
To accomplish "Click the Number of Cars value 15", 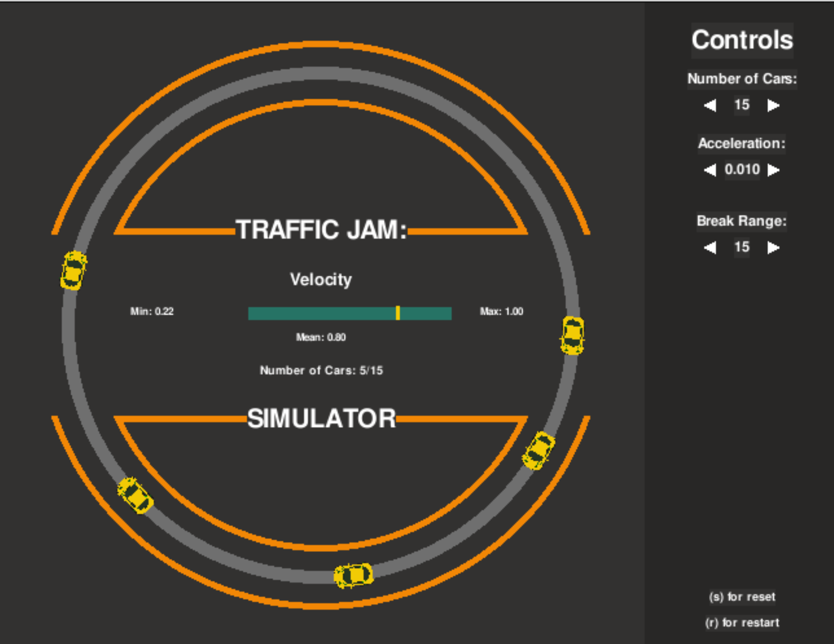I will (x=741, y=105).
